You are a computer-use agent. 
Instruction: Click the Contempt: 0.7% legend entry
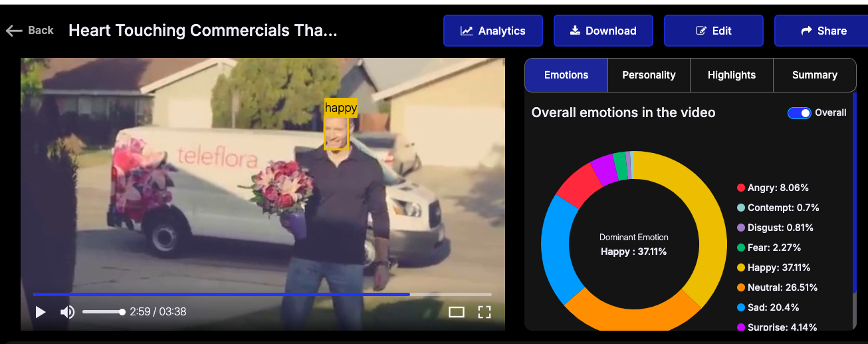click(x=778, y=208)
